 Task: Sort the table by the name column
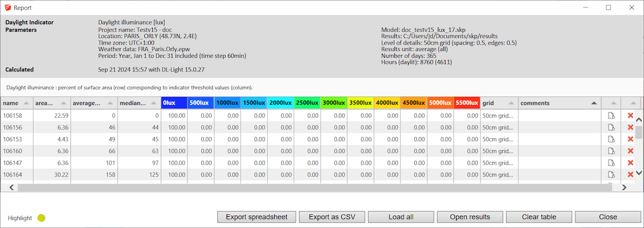[x=17, y=102]
